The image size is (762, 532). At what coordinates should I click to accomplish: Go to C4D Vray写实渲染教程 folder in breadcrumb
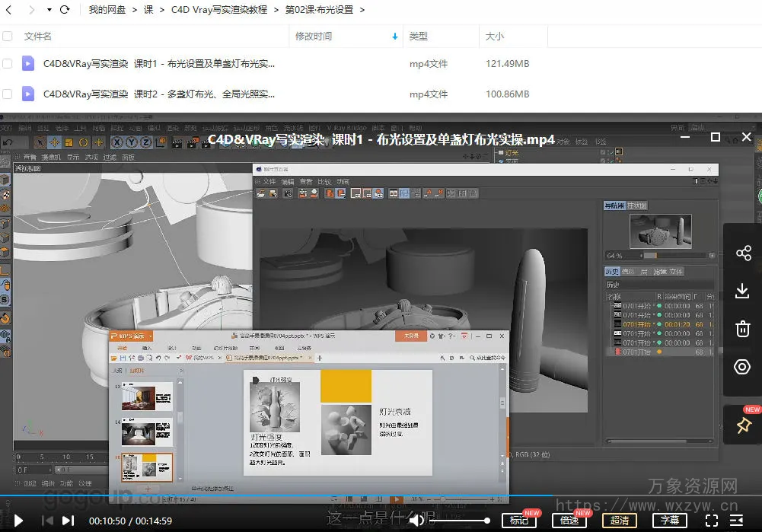219,10
